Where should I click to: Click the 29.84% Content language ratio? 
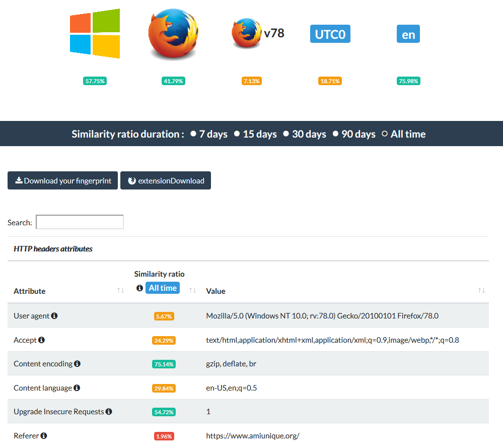[x=164, y=388]
